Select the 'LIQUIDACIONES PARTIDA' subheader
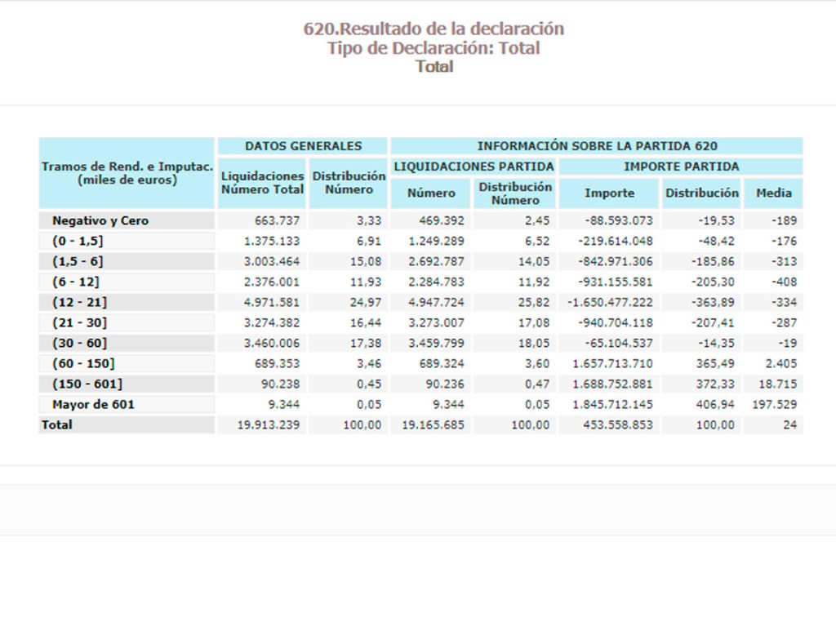The width and height of the screenshot is (836, 644). pyautogui.click(x=474, y=167)
